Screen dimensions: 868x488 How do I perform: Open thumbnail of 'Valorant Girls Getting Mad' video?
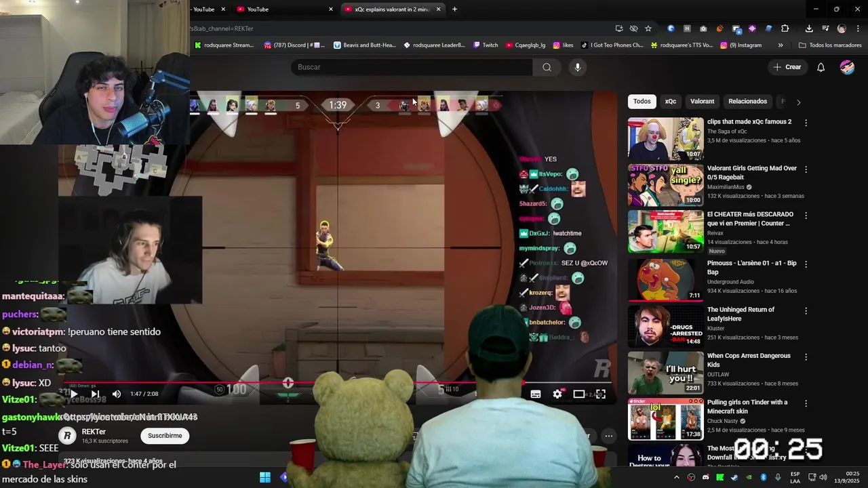[x=666, y=185]
